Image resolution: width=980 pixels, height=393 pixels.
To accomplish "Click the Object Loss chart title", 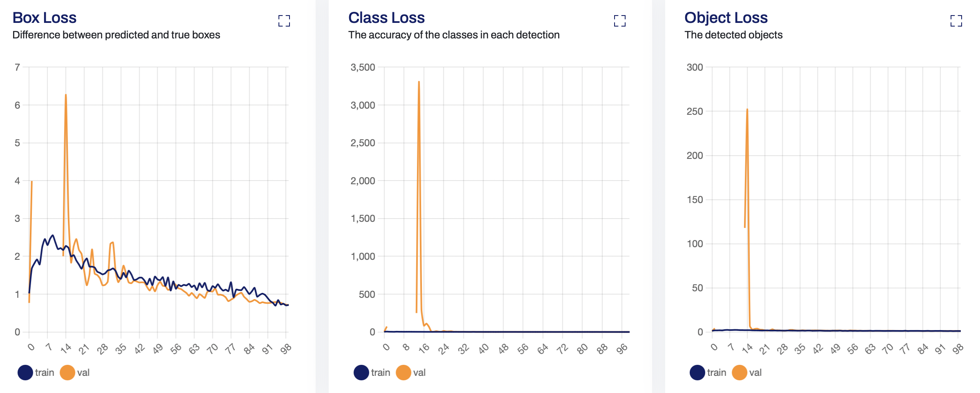I will pyautogui.click(x=726, y=18).
